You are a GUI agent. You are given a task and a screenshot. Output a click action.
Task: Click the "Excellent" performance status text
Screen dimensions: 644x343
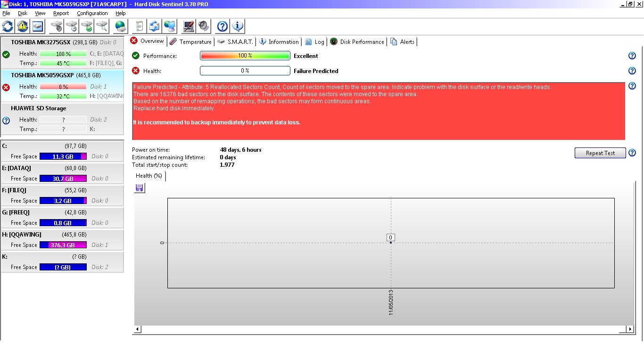(x=306, y=56)
